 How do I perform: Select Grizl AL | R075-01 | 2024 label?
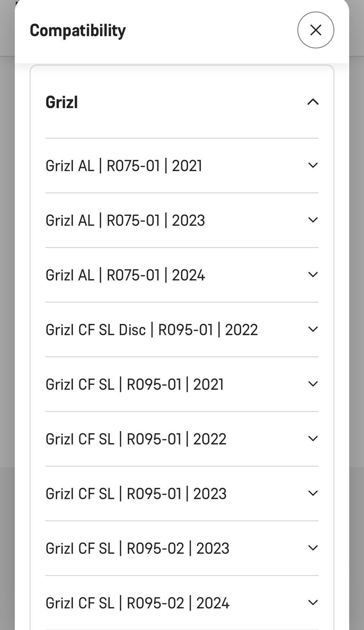pos(125,275)
